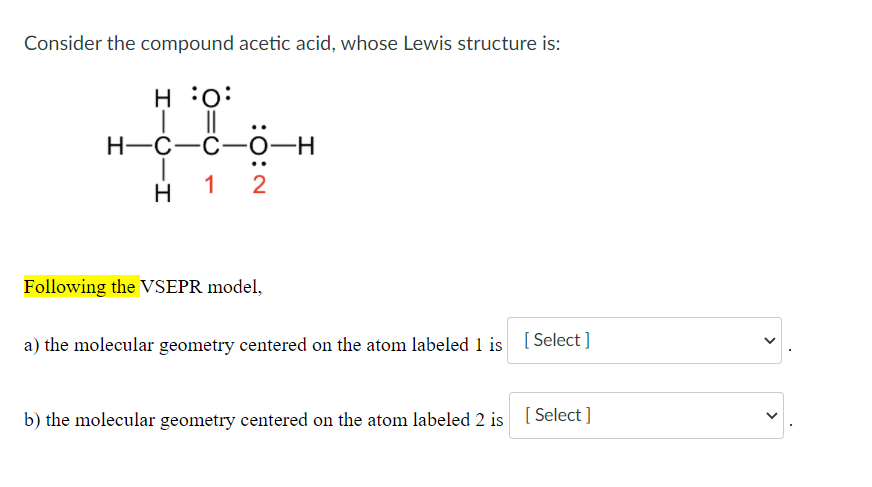Click the C=O double bond lines

[x=211, y=122]
